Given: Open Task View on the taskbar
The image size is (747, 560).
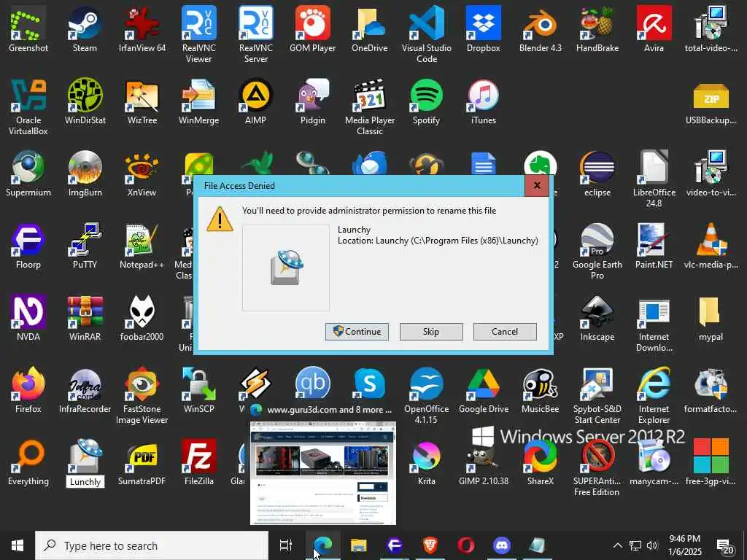Looking at the screenshot, I should tap(286, 545).
